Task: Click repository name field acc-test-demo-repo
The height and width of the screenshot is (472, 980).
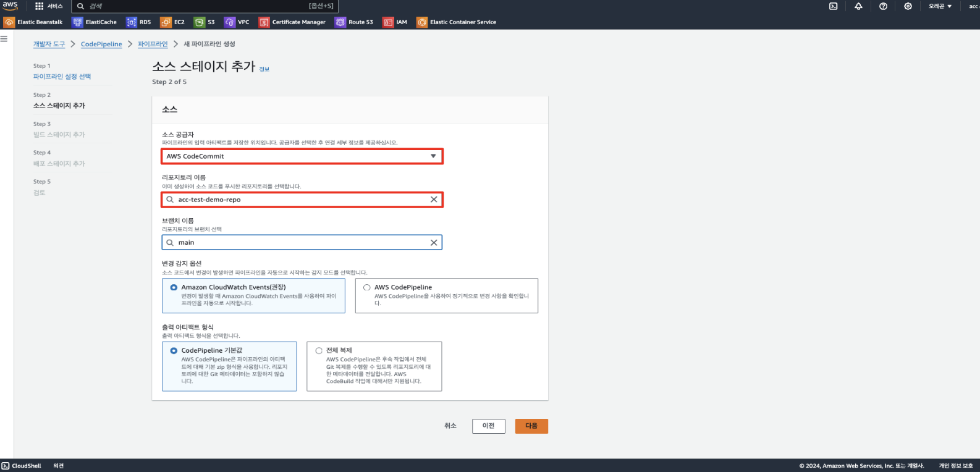Action: (302, 200)
